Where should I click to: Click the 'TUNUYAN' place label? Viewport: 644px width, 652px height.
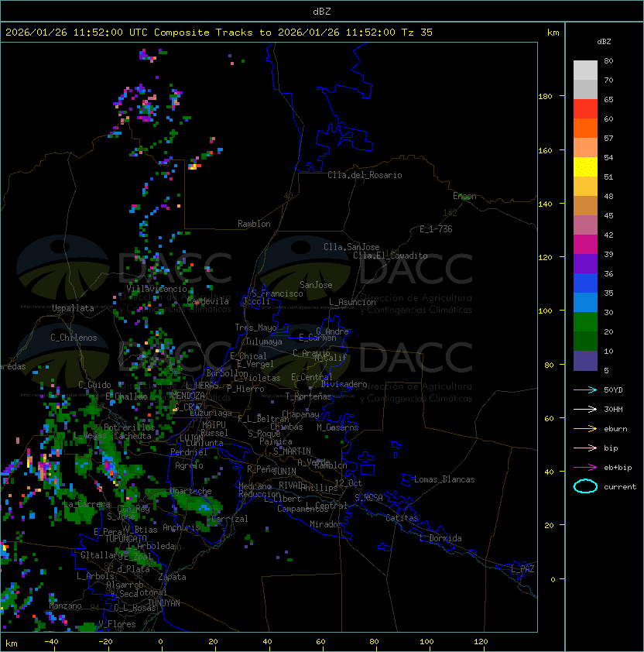pos(164,603)
